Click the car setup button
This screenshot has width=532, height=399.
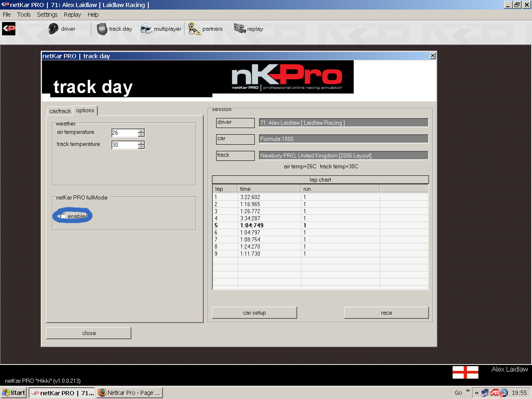[254, 313]
